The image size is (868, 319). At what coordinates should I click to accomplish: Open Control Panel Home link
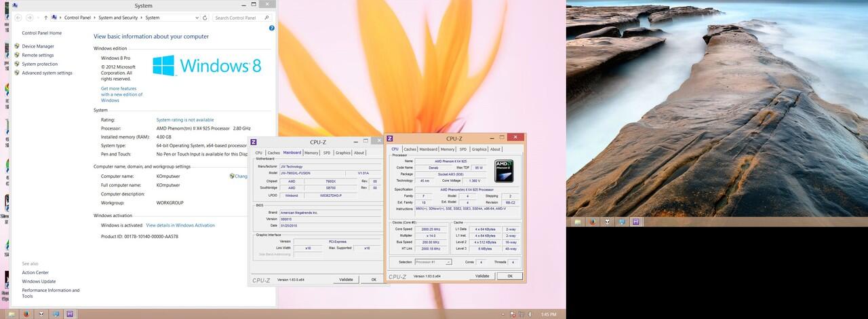coord(41,33)
